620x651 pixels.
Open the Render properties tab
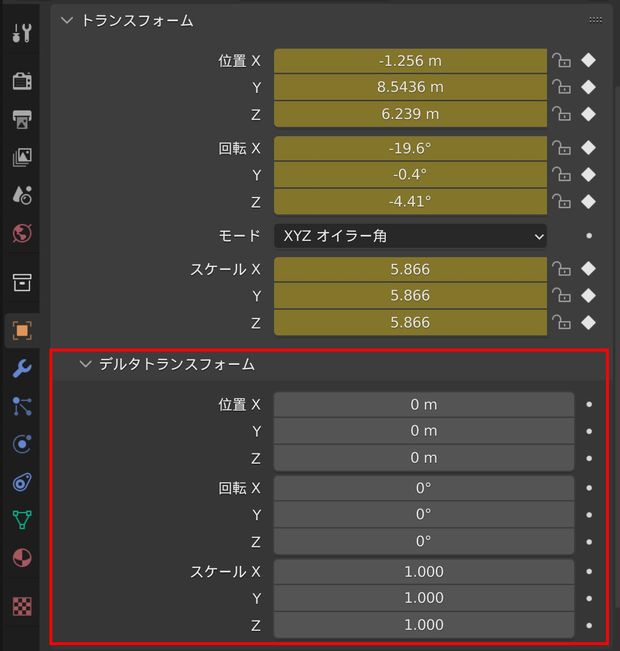pos(22,81)
